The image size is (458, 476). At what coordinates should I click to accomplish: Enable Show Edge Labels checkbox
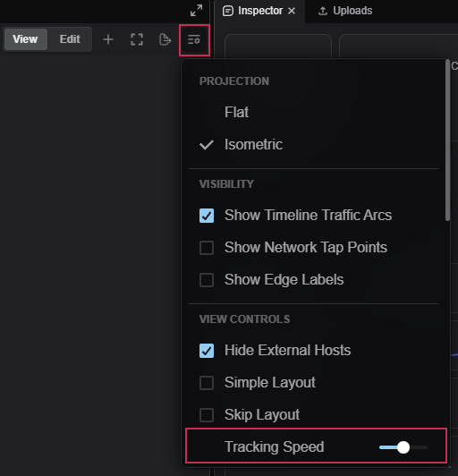pos(207,280)
